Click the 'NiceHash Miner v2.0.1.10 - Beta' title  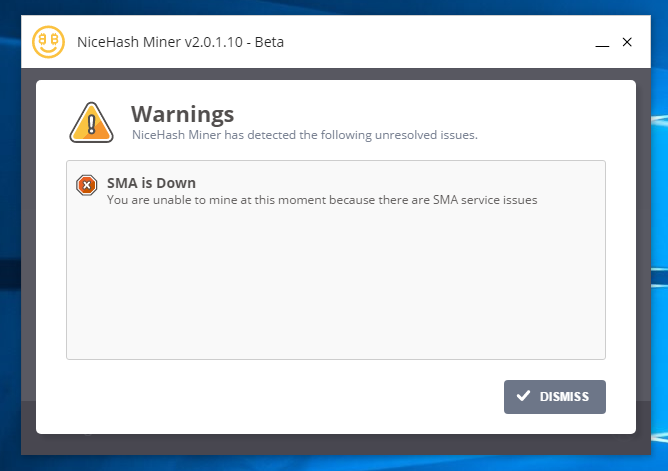point(180,42)
